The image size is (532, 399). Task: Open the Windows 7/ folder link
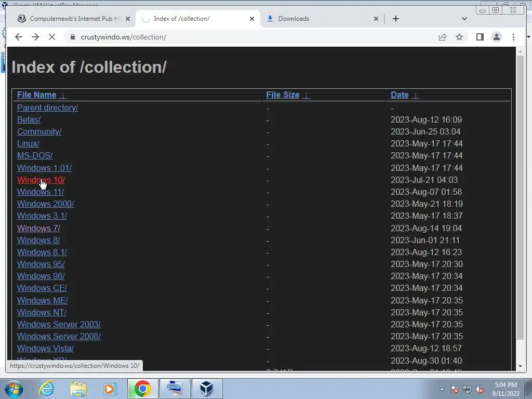click(x=38, y=228)
